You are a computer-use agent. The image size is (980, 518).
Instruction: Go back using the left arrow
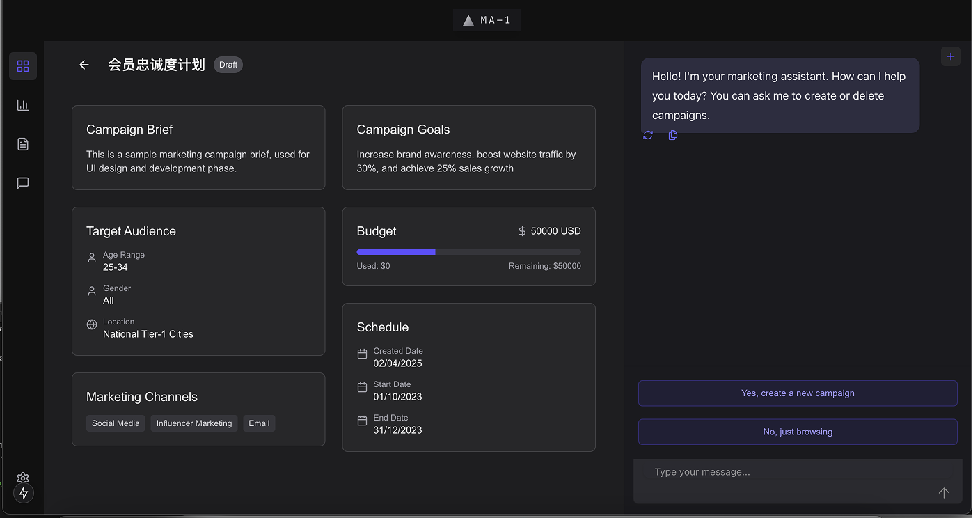pos(84,65)
